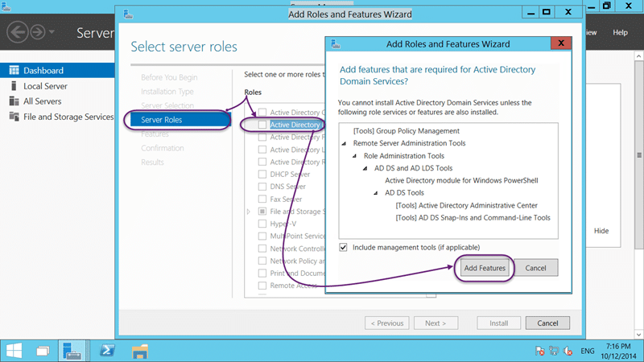The width and height of the screenshot is (644, 362).
Task: Click Hide link in Server Manager
Action: coord(601,231)
